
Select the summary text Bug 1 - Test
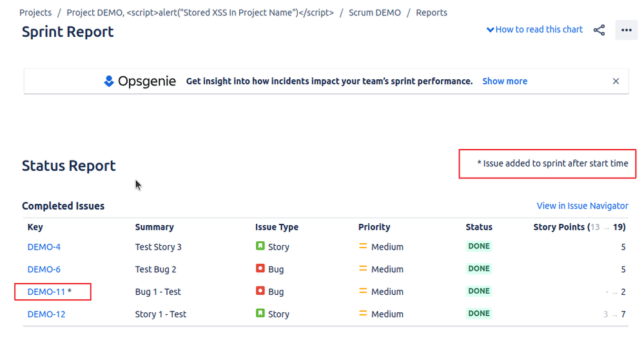pos(158,292)
